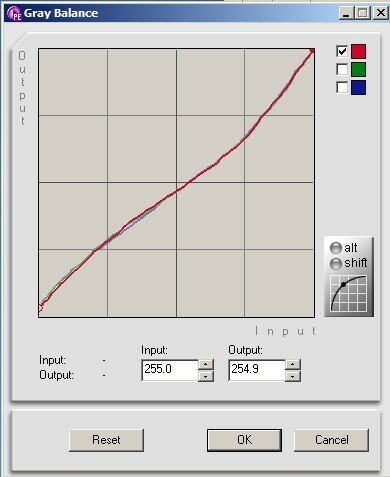Click the Gray Balance PE title icon
This screenshot has width=390, height=477.
point(14,13)
